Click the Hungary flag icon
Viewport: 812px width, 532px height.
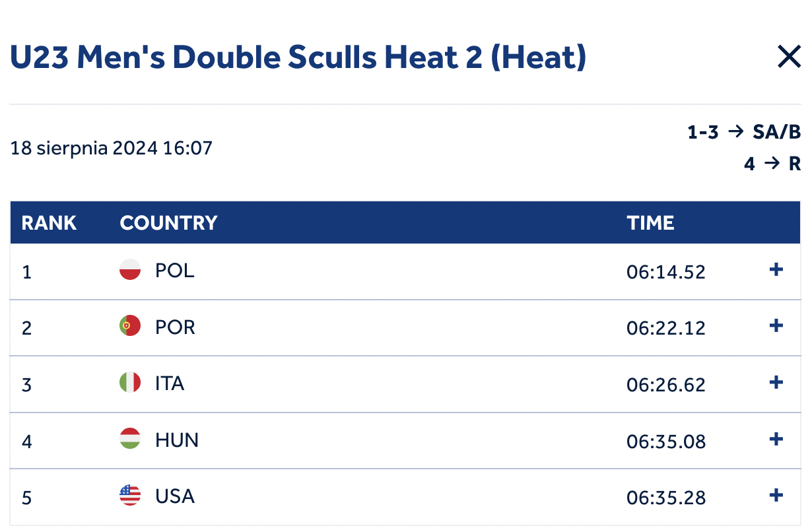(x=130, y=439)
